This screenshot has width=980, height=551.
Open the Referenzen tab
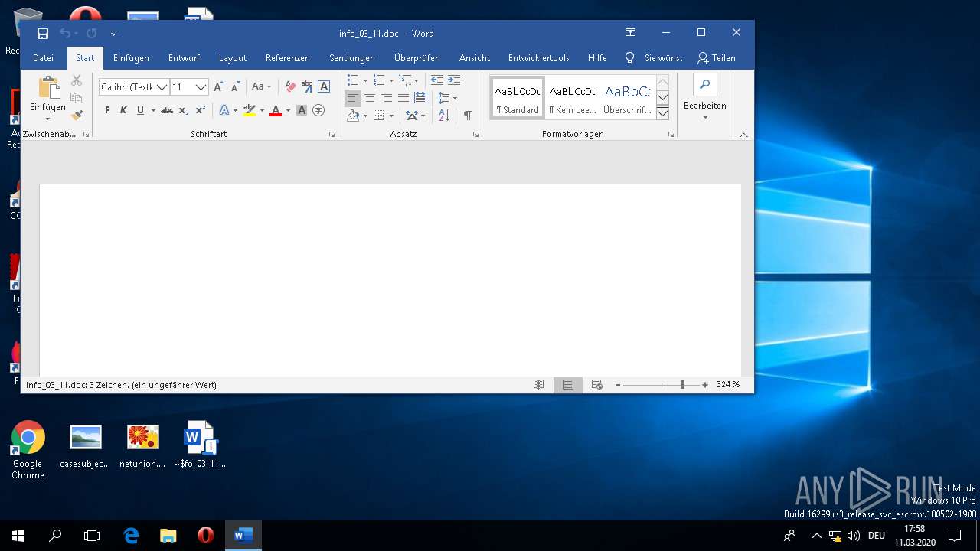click(x=288, y=58)
